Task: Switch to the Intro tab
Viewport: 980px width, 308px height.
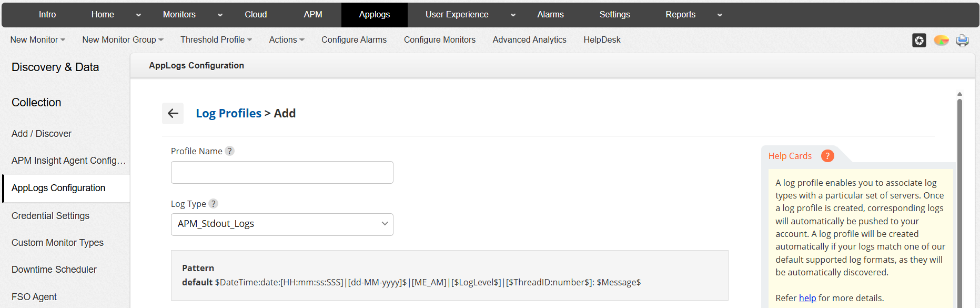Action: pos(47,15)
